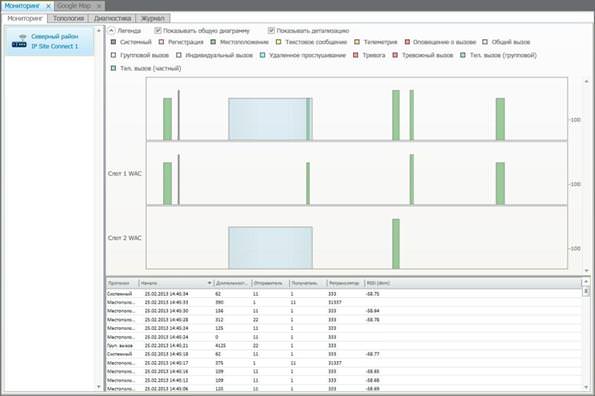
Task: Sort table by the Длительность column
Action: pos(232,283)
